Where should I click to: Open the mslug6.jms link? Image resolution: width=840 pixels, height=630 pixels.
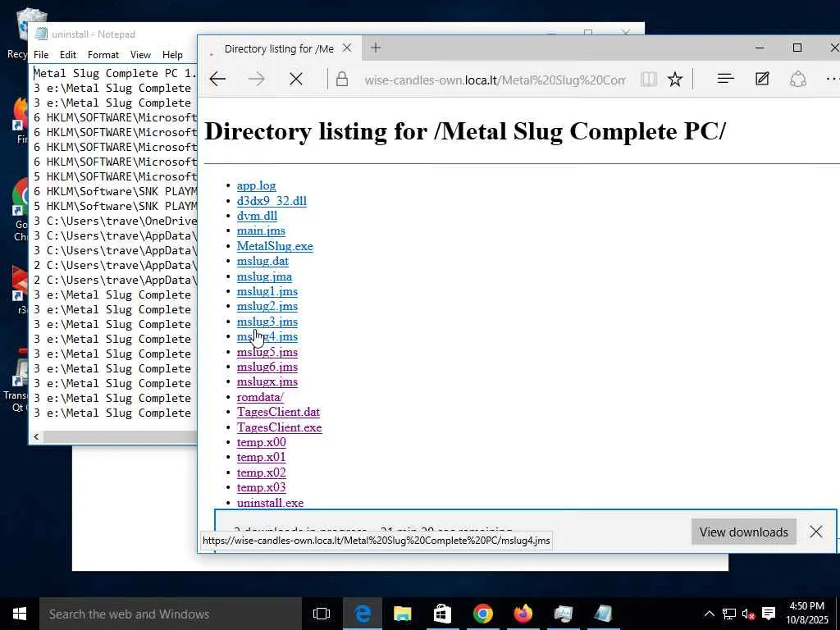[267, 367]
